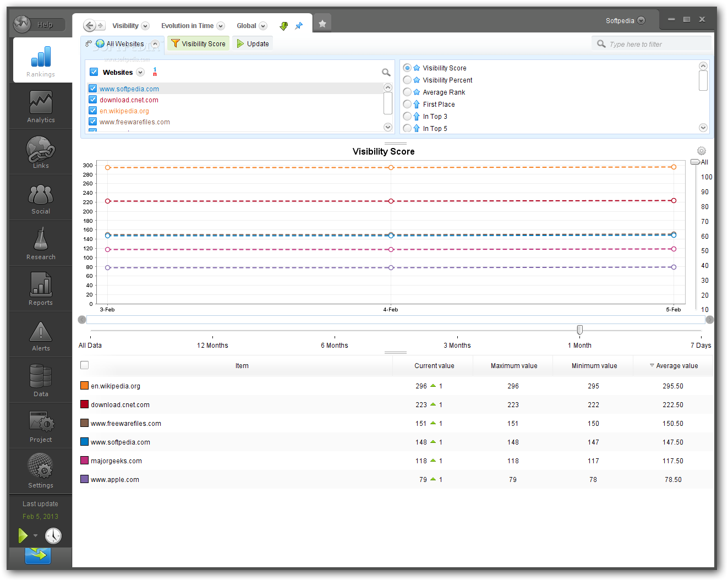Click the chart scroll right arrow
Viewport: 728px width, 581px height.
710,320
